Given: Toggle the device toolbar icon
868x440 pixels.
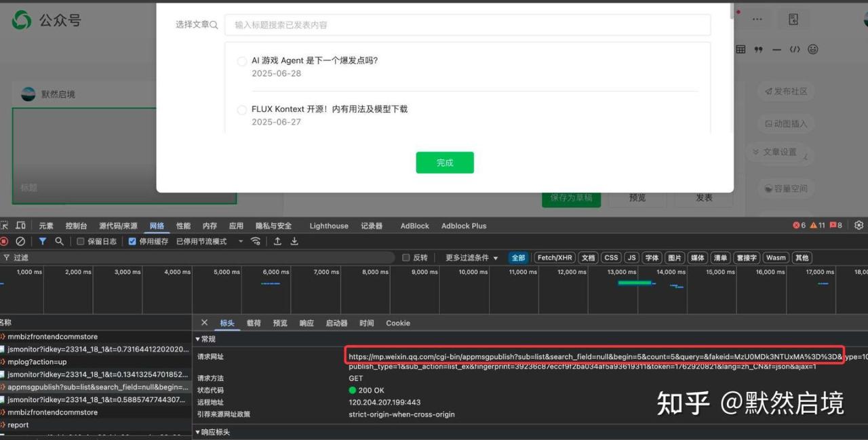Looking at the screenshot, I should tap(21, 226).
